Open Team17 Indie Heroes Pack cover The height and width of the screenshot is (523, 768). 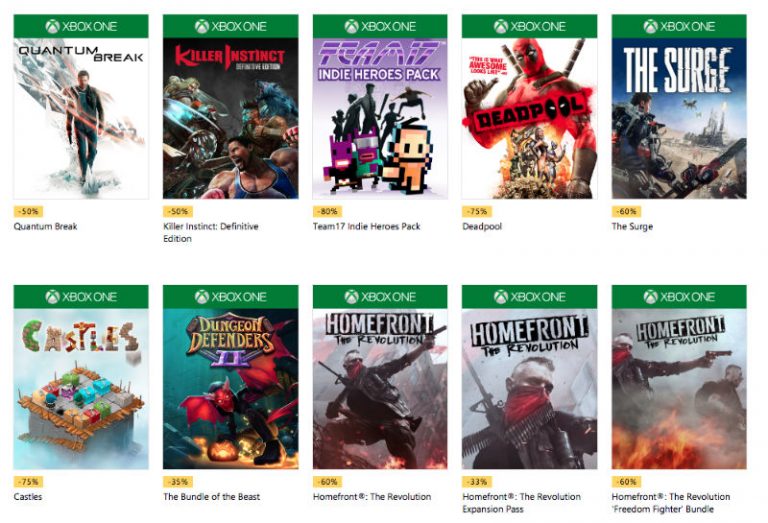tap(380, 118)
